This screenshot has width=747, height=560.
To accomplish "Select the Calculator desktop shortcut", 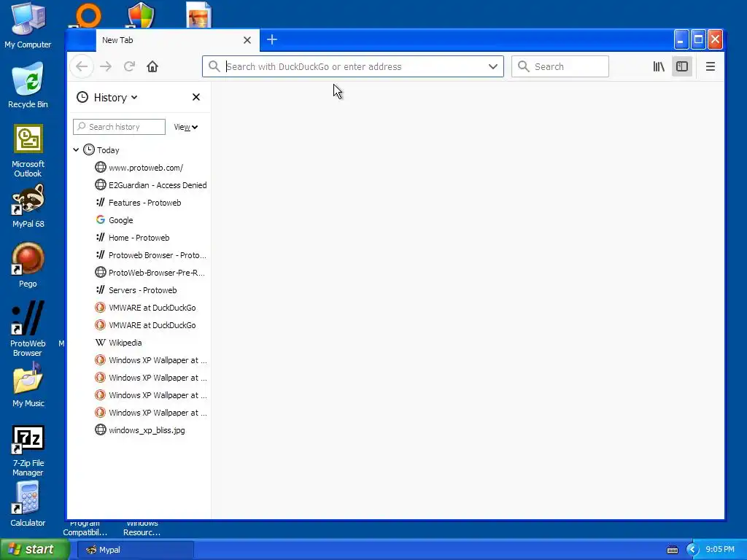I will pos(28,504).
